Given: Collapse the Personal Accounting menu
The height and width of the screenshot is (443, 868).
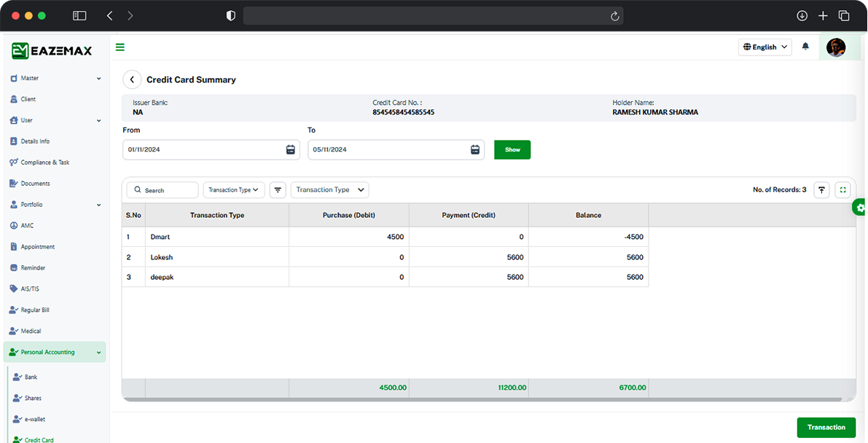Looking at the screenshot, I should 55,352.
